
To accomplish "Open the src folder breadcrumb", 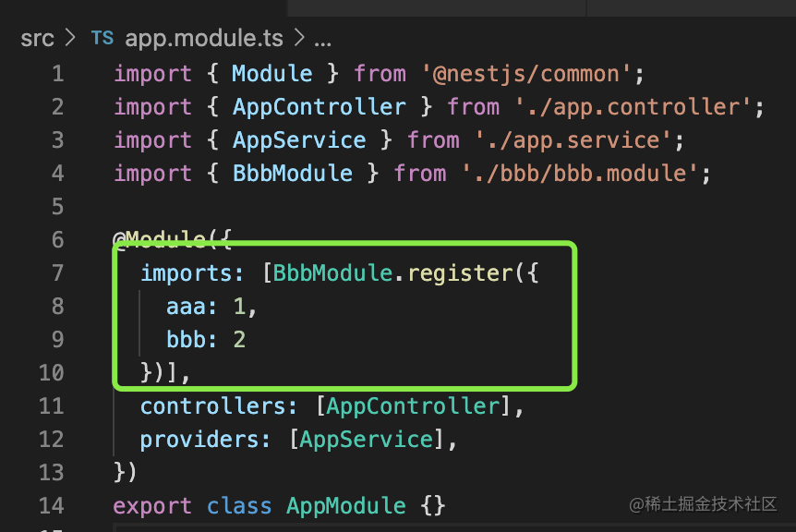I will (37, 39).
